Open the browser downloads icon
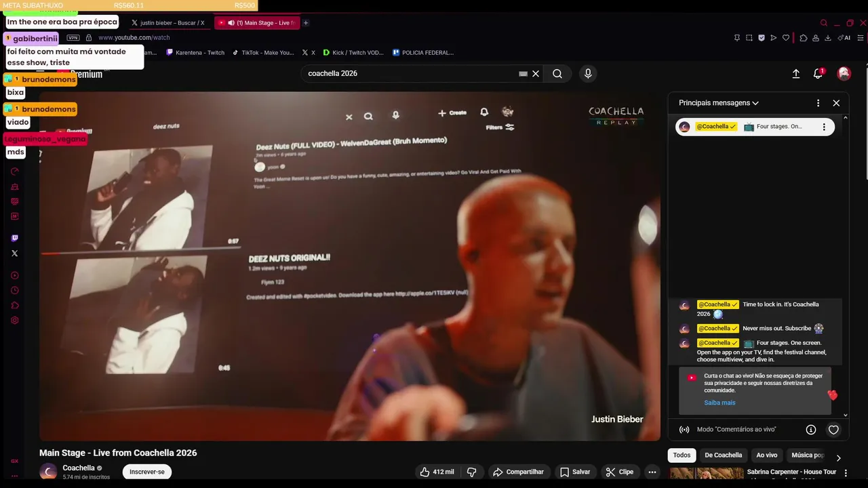 (828, 38)
